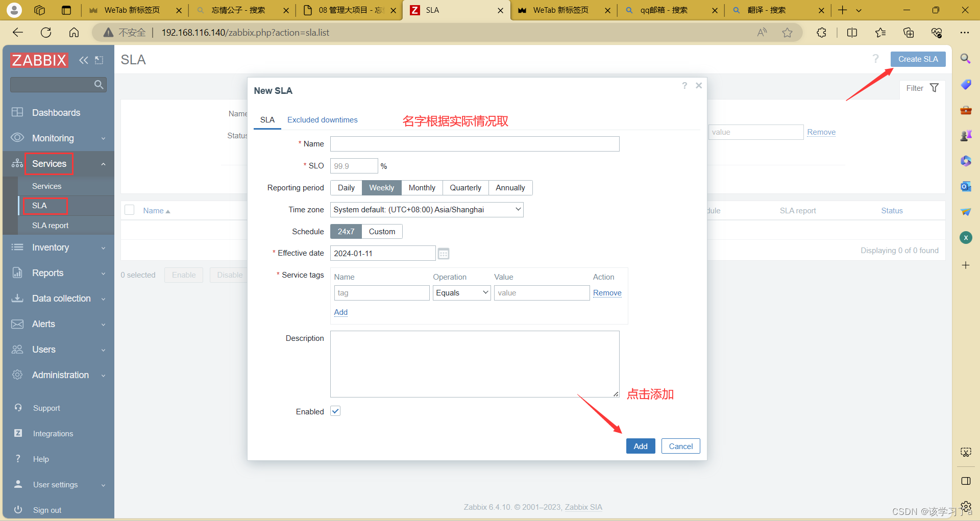This screenshot has width=980, height=521.
Task: Click Remove link in the Service tags row
Action: click(607, 293)
